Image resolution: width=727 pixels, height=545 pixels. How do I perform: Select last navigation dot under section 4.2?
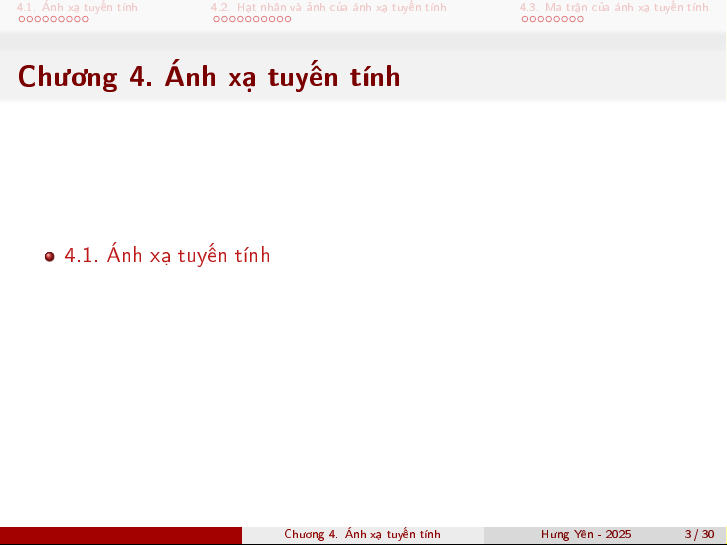pos(286,19)
